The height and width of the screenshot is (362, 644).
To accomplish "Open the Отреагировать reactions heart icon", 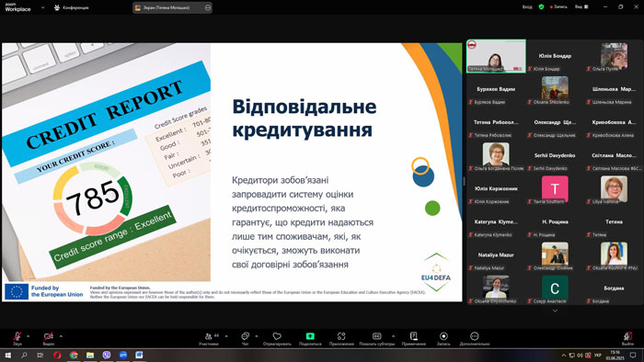I will 277,336.
